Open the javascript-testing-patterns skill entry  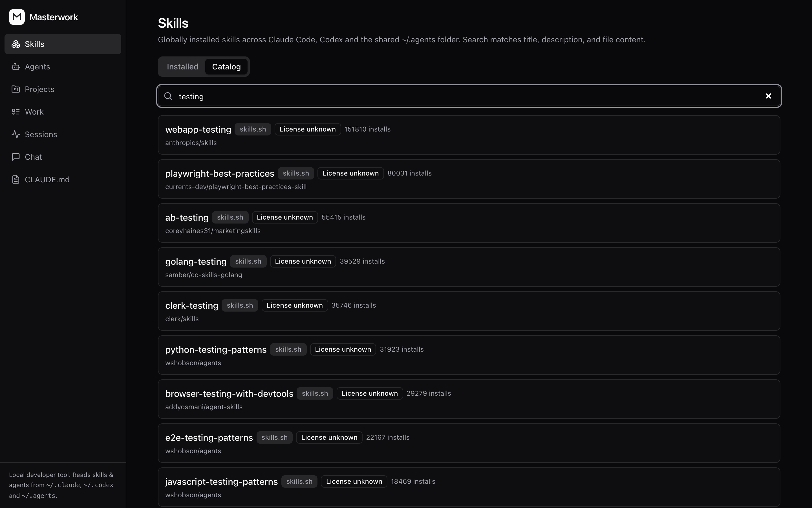coord(469,487)
